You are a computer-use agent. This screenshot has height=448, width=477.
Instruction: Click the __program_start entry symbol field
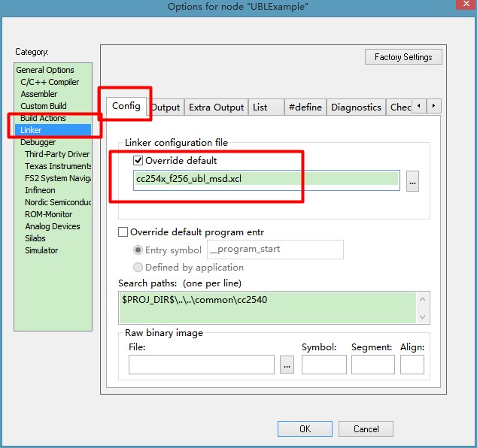275,250
